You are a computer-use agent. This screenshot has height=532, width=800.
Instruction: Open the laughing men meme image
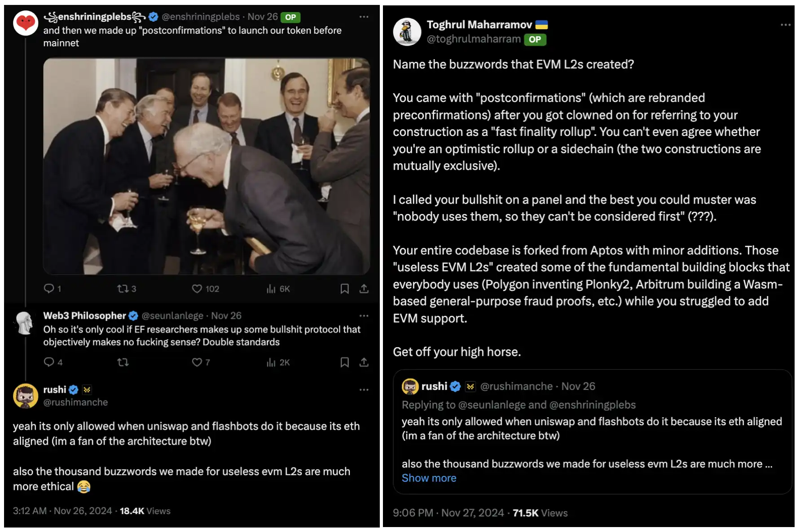pos(207,166)
